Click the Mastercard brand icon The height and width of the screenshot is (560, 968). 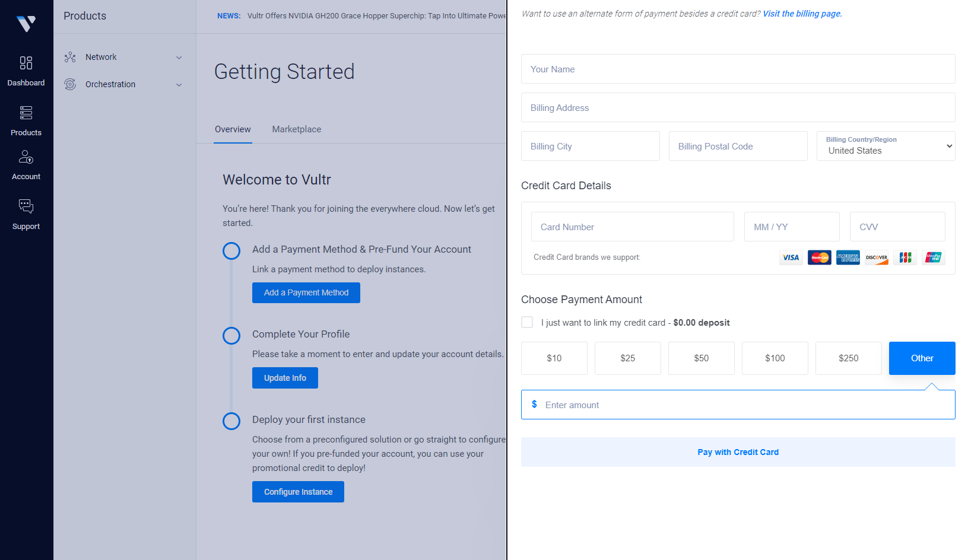tap(820, 257)
